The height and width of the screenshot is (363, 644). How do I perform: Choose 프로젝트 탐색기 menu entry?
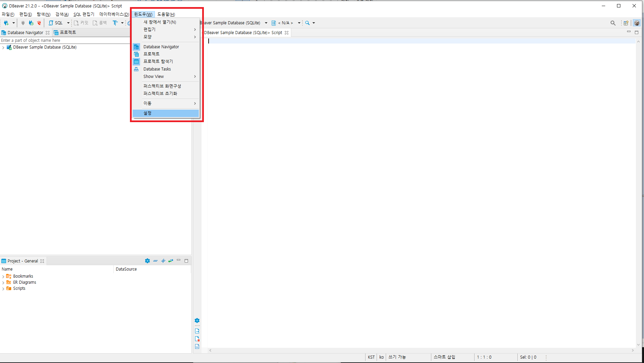pos(165,61)
